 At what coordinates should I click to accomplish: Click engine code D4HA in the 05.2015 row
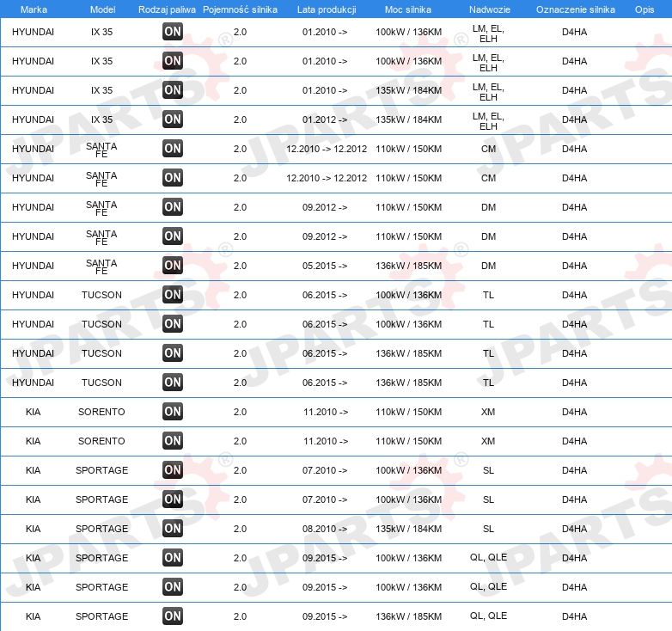click(575, 266)
